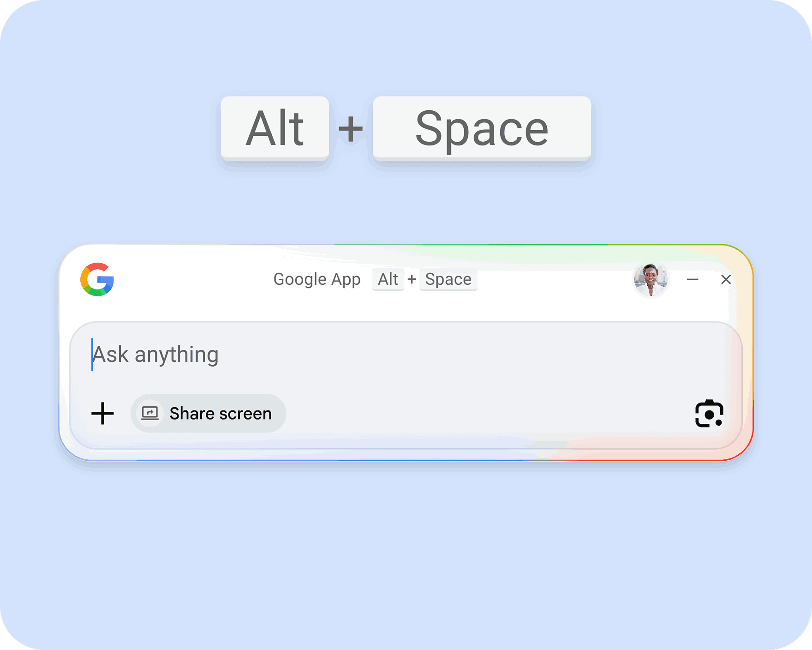
Task: Click the X close icon
Action: click(x=727, y=279)
